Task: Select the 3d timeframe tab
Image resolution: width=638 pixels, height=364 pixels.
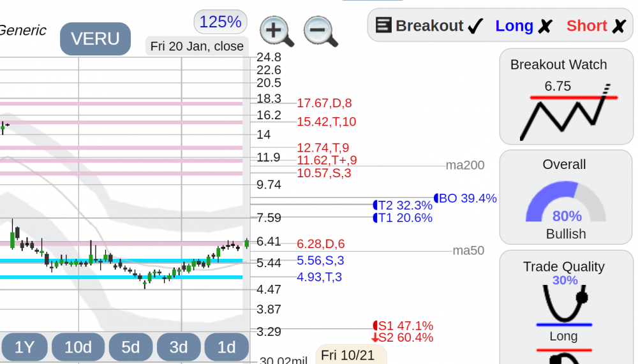Action: [x=179, y=347]
